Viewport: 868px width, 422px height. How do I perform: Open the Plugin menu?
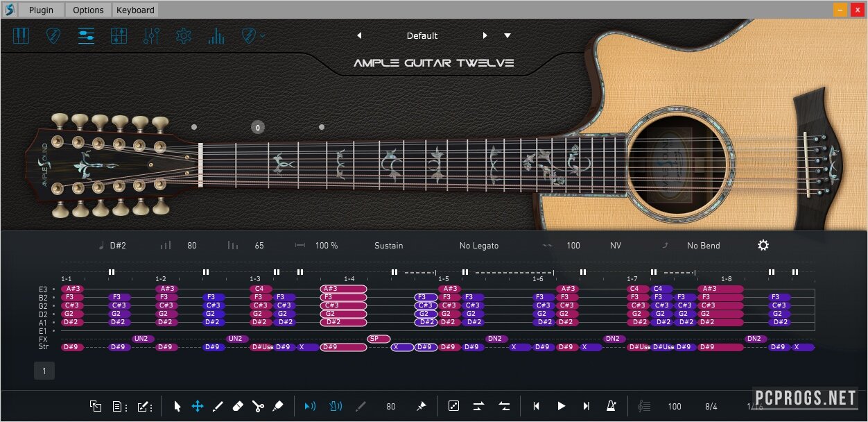click(41, 10)
